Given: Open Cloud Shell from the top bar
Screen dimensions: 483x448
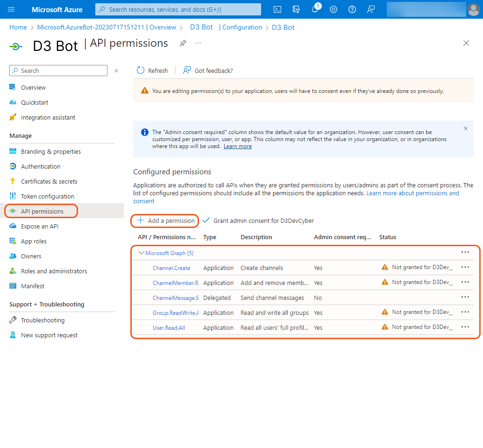Looking at the screenshot, I should coord(277,9).
